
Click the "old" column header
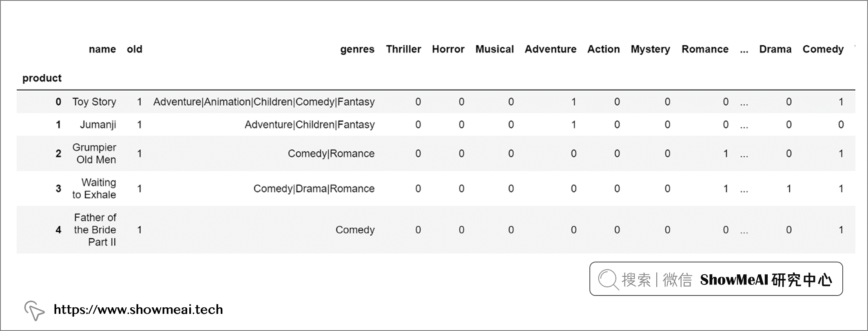[135, 49]
